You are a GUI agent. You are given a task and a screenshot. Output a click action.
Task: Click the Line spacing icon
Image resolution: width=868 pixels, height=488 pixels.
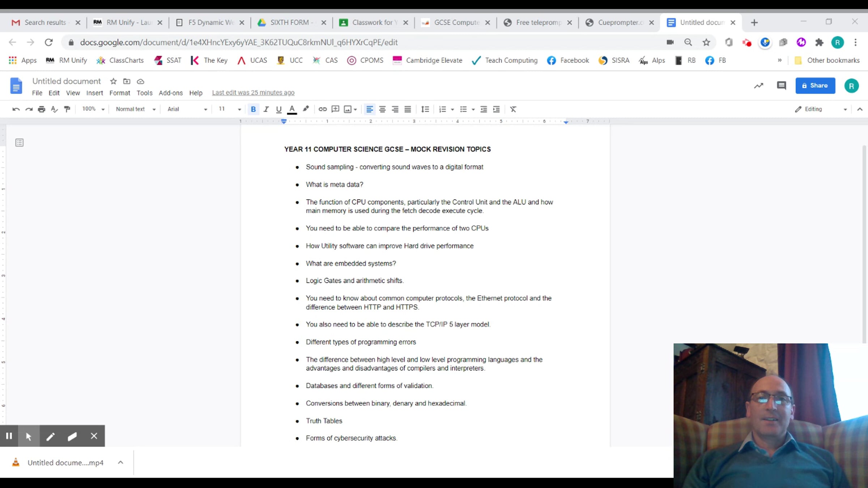pos(425,109)
